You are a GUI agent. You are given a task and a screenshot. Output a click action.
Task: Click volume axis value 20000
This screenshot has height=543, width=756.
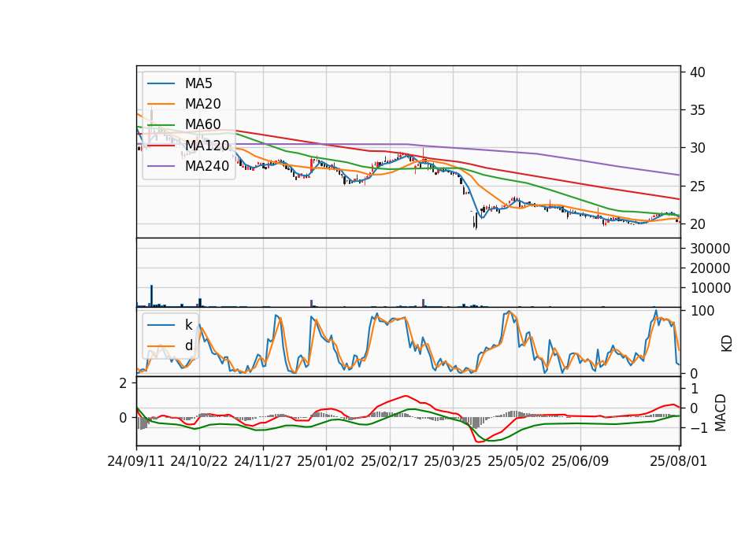(710, 268)
